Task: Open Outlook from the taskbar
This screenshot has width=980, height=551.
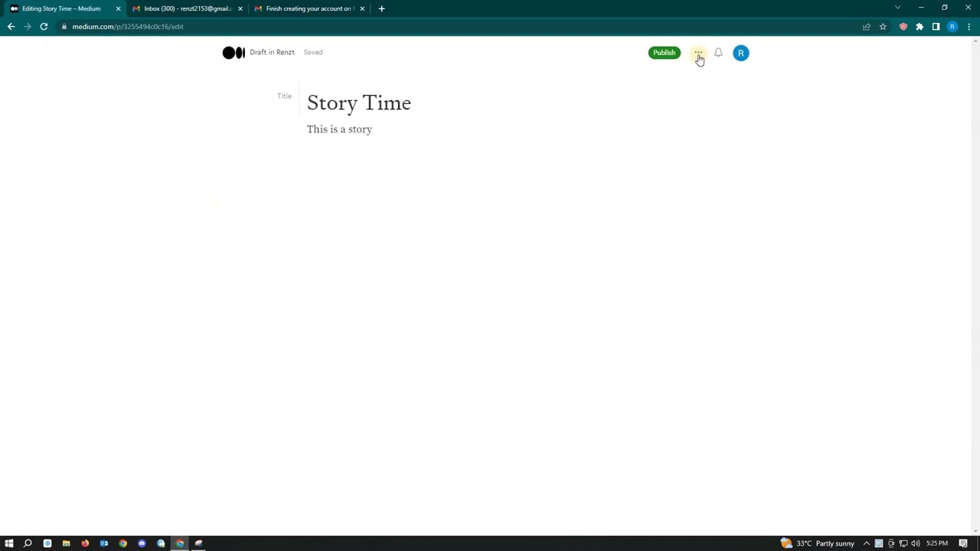Action: pos(104,543)
